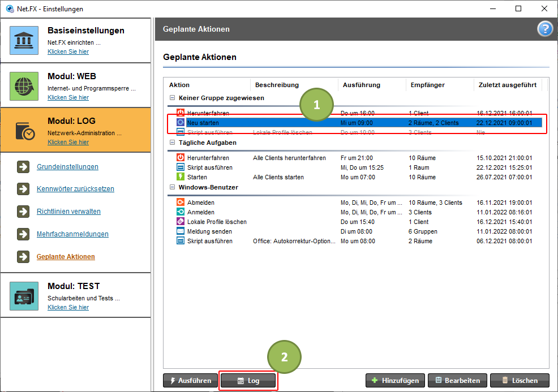Select the Neu starten row text
The width and height of the screenshot is (558, 392).
(203, 123)
